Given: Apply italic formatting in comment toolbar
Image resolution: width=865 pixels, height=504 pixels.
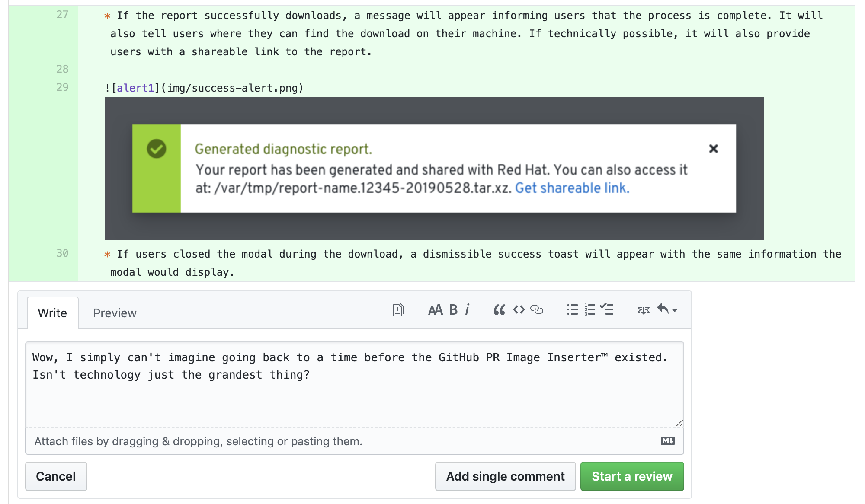Looking at the screenshot, I should (468, 310).
